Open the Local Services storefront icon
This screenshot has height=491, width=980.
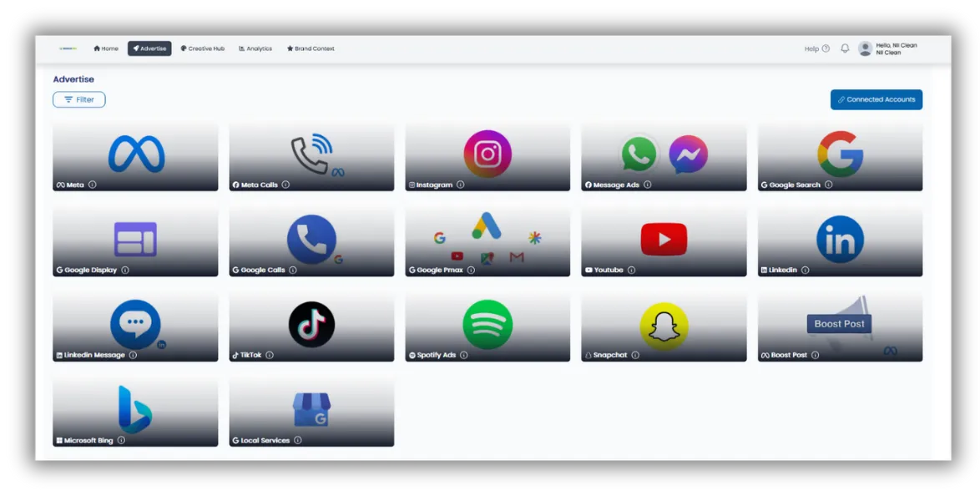[312, 410]
